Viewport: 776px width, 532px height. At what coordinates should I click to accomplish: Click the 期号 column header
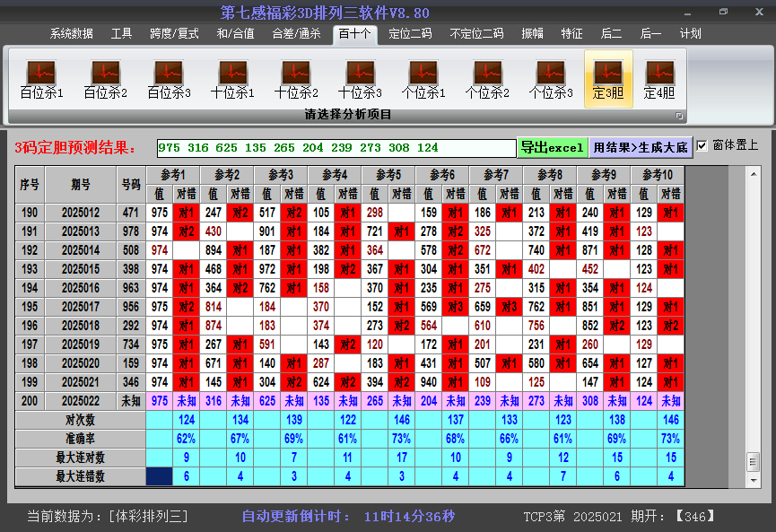point(81,185)
